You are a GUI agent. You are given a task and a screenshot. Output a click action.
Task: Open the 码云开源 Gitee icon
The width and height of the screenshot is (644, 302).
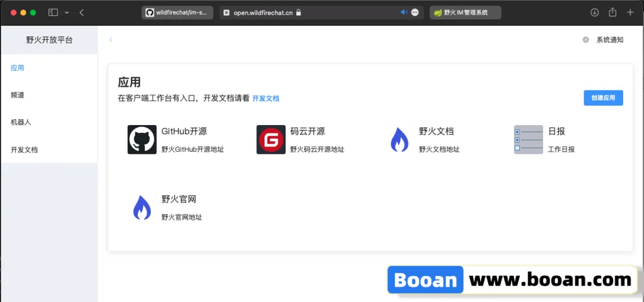[271, 139]
